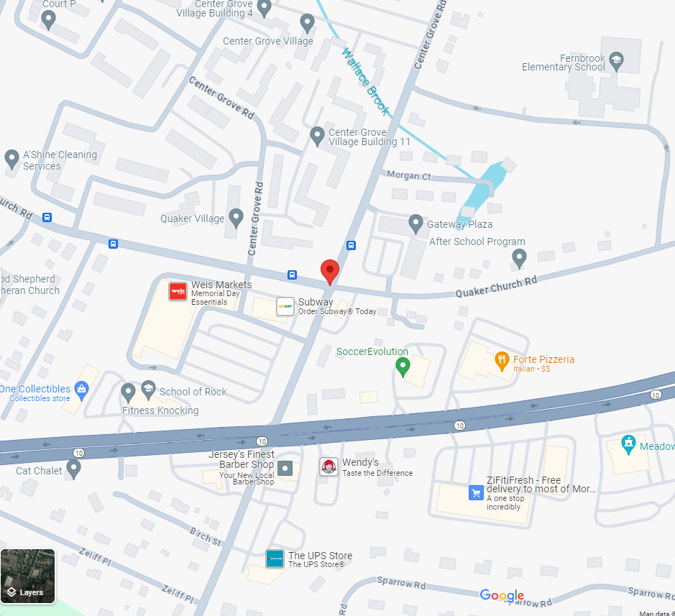Open the Cat Chalet location pin
675x616 pixels.
pyautogui.click(x=73, y=469)
